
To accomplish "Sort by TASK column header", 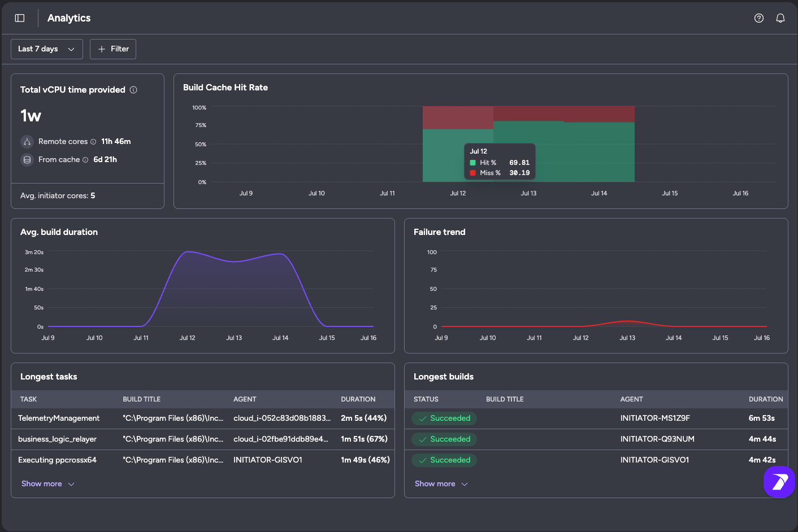I will (x=28, y=399).
